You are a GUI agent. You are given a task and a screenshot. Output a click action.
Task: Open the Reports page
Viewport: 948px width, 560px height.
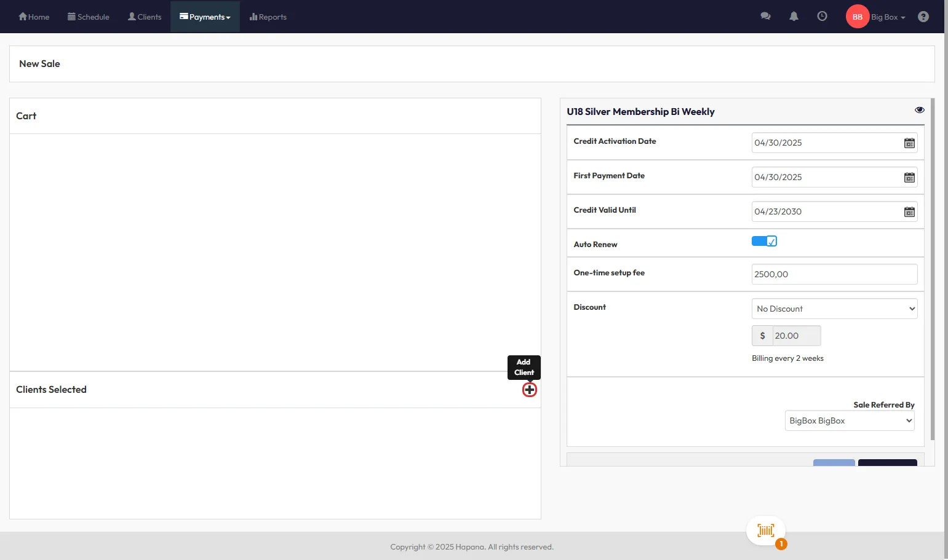click(268, 17)
